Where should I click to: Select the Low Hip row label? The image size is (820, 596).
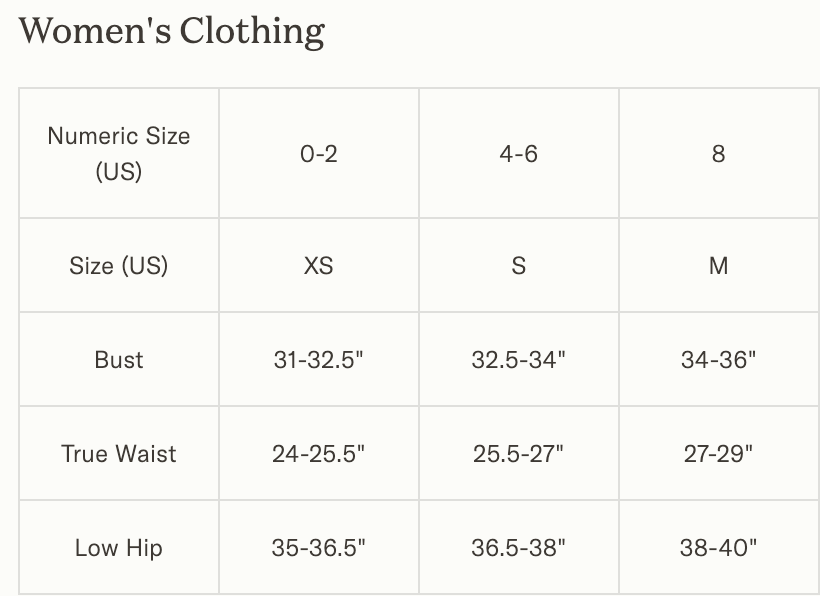point(119,548)
